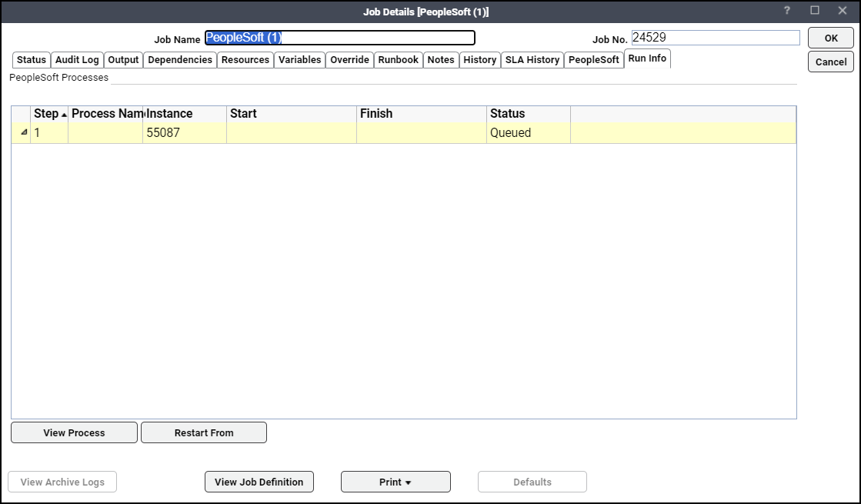Switch to the Audit Log tab

click(77, 60)
